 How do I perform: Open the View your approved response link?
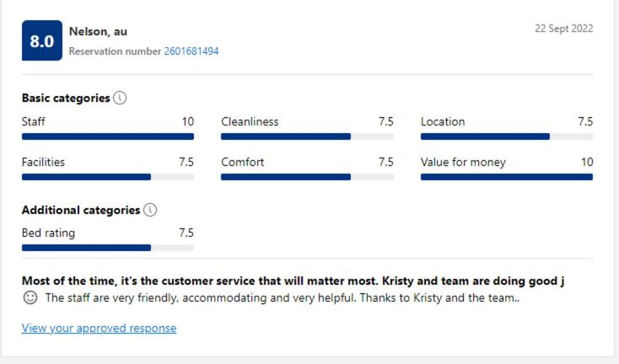(x=99, y=328)
